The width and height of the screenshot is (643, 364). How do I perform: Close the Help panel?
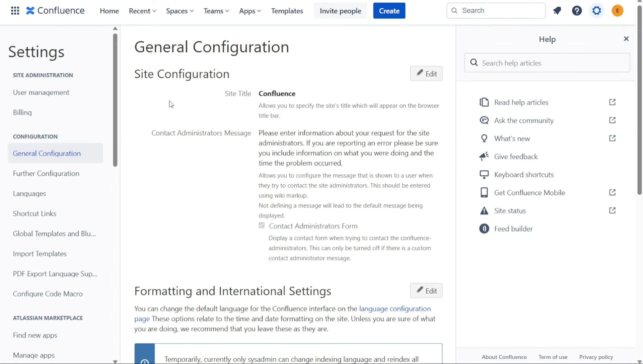click(x=626, y=39)
